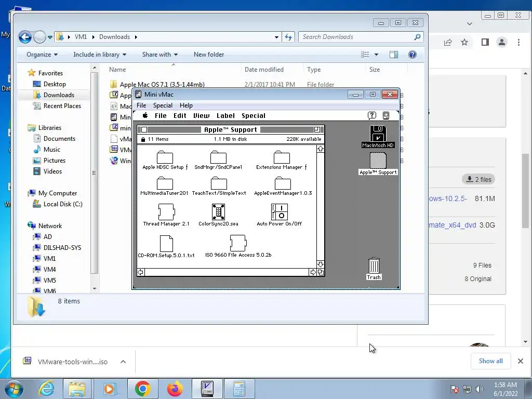Expand Include in library dropdown
532x399 pixels.
click(100, 55)
